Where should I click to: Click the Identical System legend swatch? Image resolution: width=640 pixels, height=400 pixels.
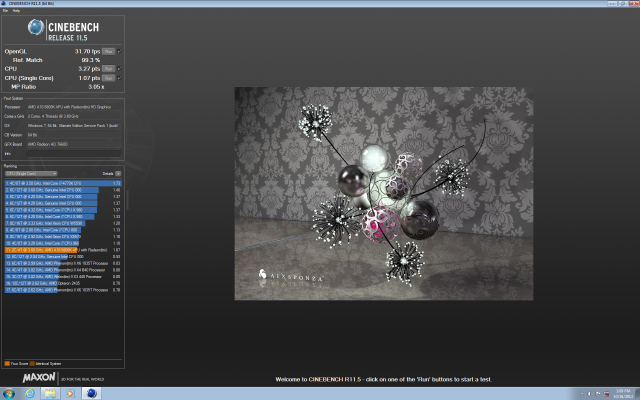tap(32, 364)
